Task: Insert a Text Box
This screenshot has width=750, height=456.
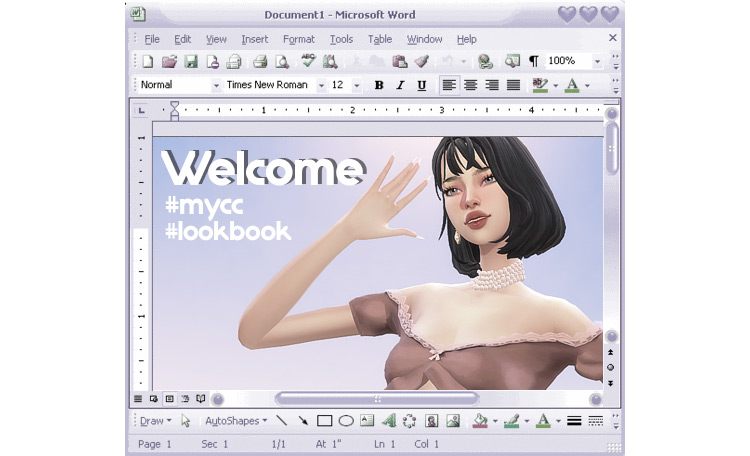Action: (367, 421)
